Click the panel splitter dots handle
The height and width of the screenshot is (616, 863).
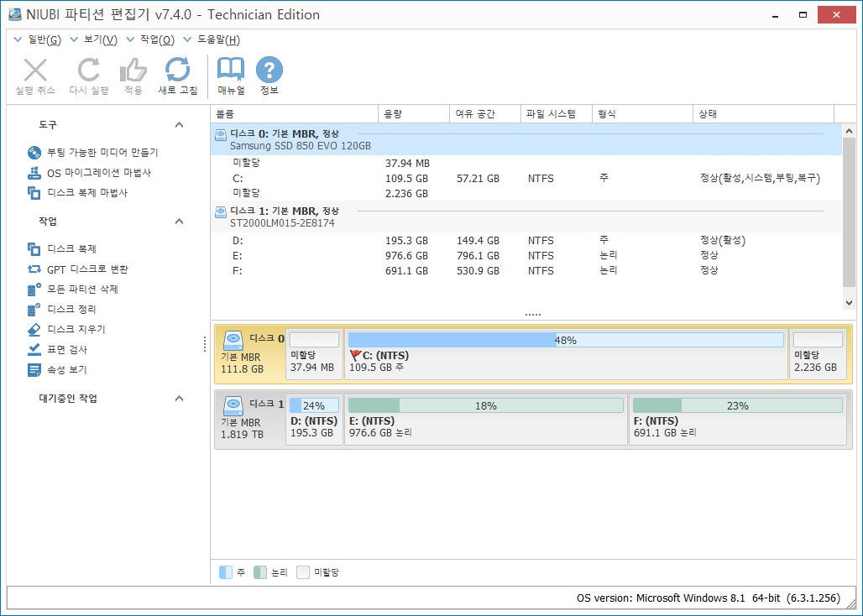point(533,315)
